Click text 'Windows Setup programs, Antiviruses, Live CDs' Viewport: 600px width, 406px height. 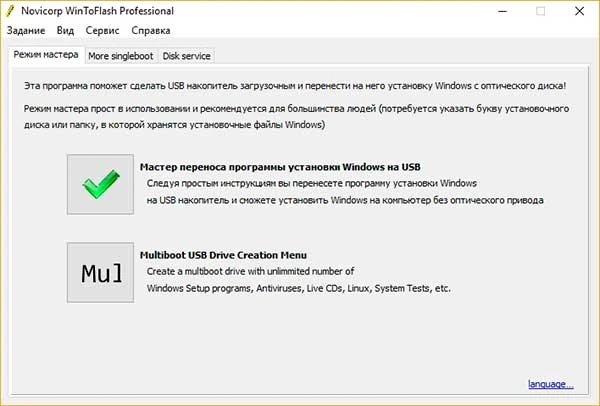point(245,288)
